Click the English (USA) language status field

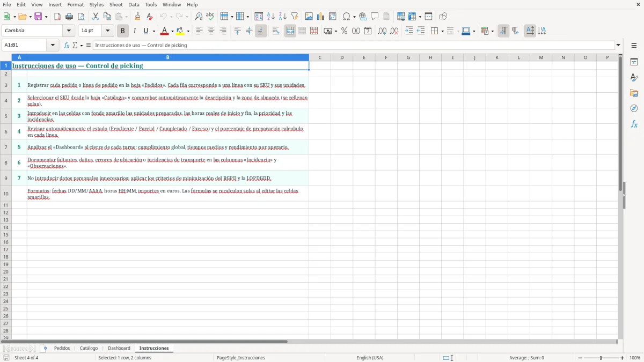370,358
